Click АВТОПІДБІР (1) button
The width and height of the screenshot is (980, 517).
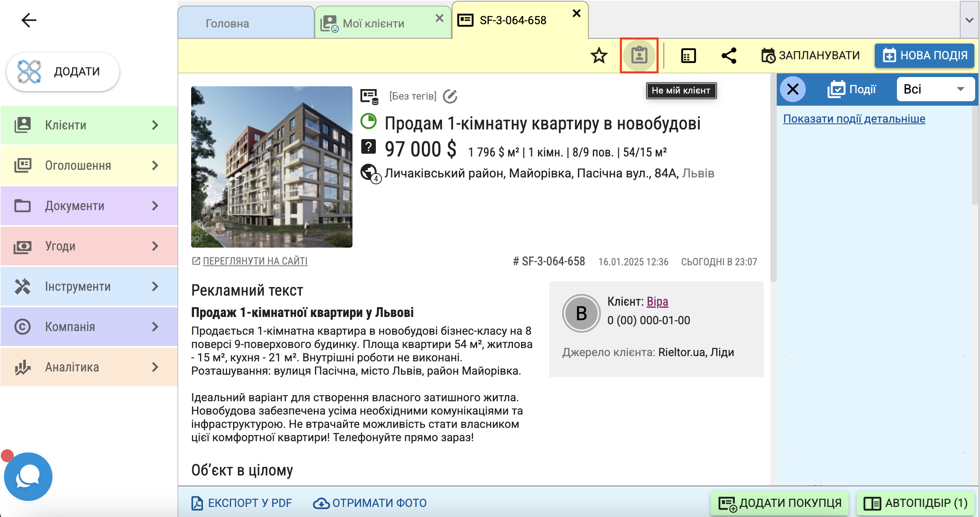[x=915, y=503]
